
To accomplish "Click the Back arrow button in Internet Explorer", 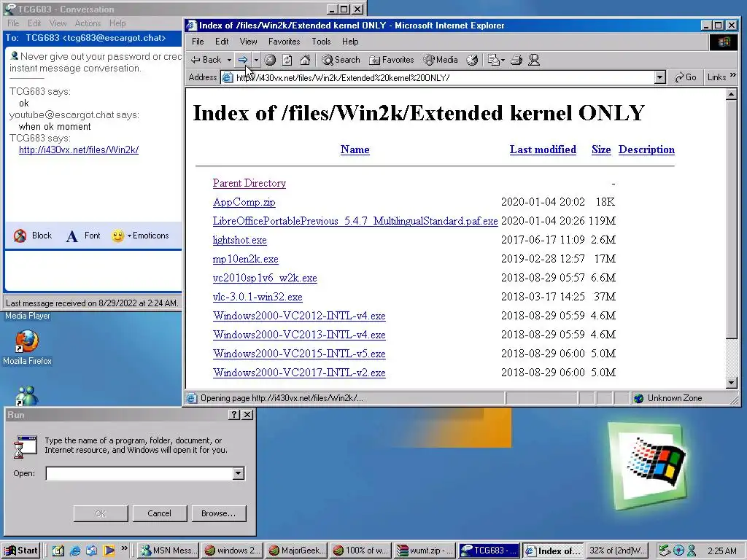I will coord(206,60).
